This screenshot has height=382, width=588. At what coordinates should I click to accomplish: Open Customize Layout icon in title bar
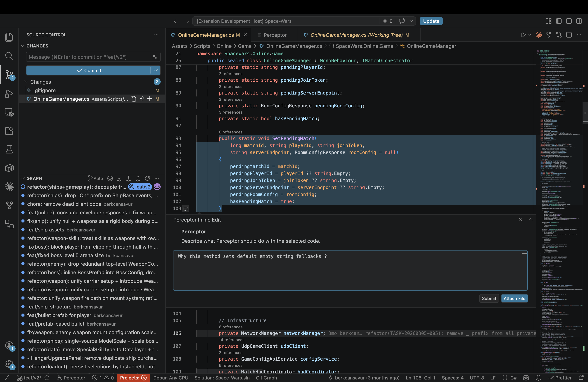click(x=549, y=21)
